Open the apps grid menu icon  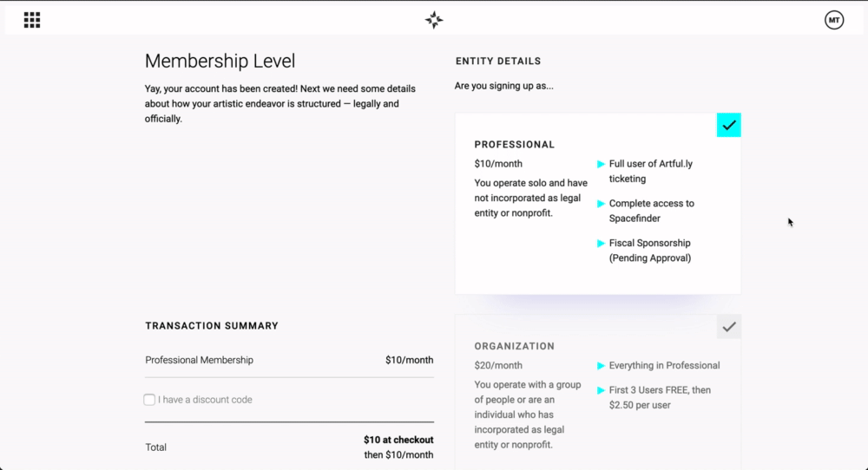pyautogui.click(x=32, y=20)
